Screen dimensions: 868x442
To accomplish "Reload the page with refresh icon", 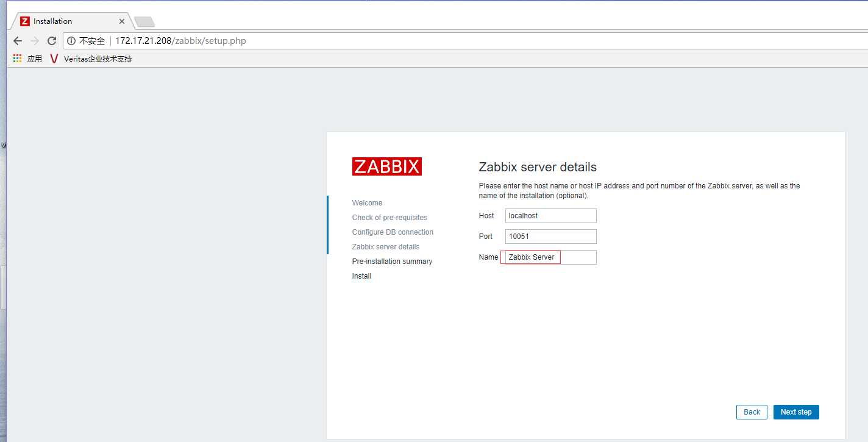I will pyautogui.click(x=52, y=41).
